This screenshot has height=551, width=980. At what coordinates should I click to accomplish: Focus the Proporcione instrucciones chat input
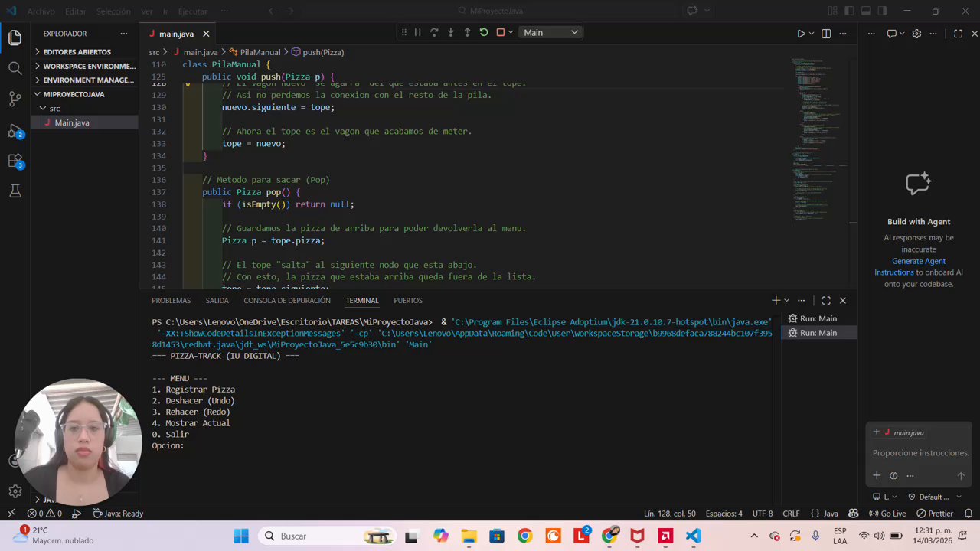[920, 453]
